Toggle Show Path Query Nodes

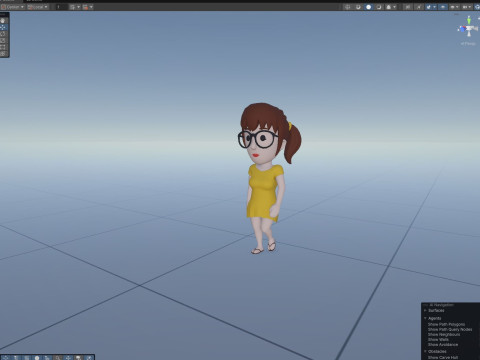point(450,329)
